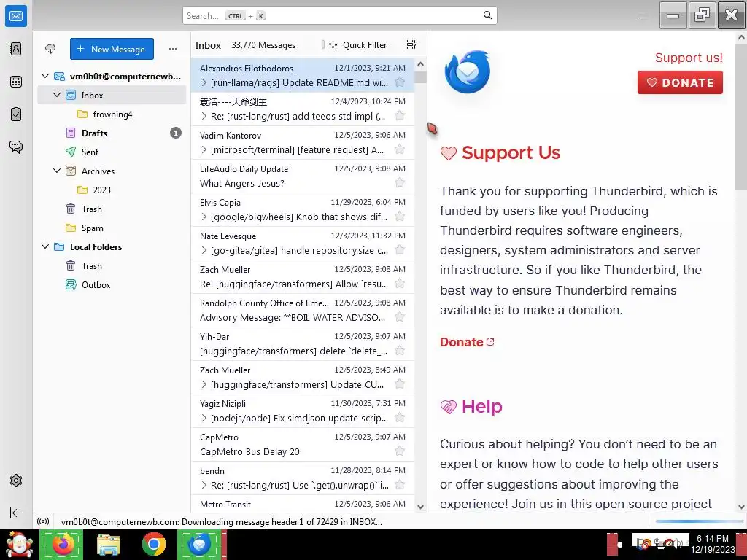
Task: Open the Start menu Santa icon
Action: pos(19,544)
